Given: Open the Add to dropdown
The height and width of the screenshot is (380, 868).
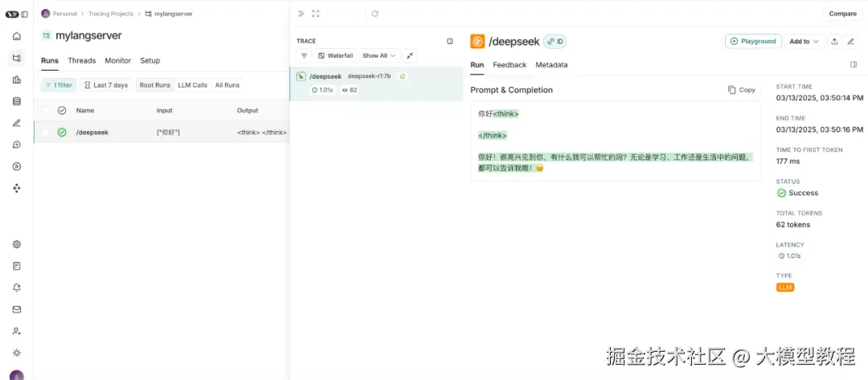Looking at the screenshot, I should pyautogui.click(x=805, y=42).
